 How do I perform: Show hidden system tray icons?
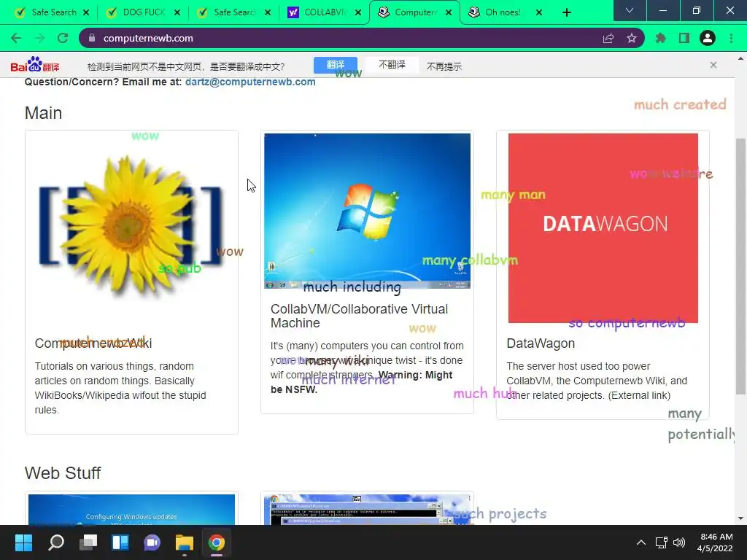641,542
